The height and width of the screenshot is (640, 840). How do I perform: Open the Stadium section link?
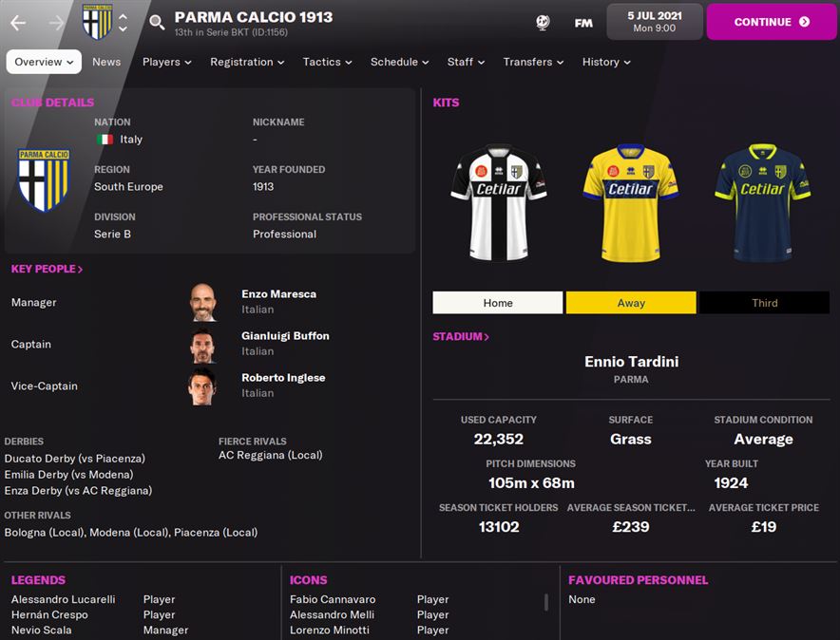(x=461, y=336)
